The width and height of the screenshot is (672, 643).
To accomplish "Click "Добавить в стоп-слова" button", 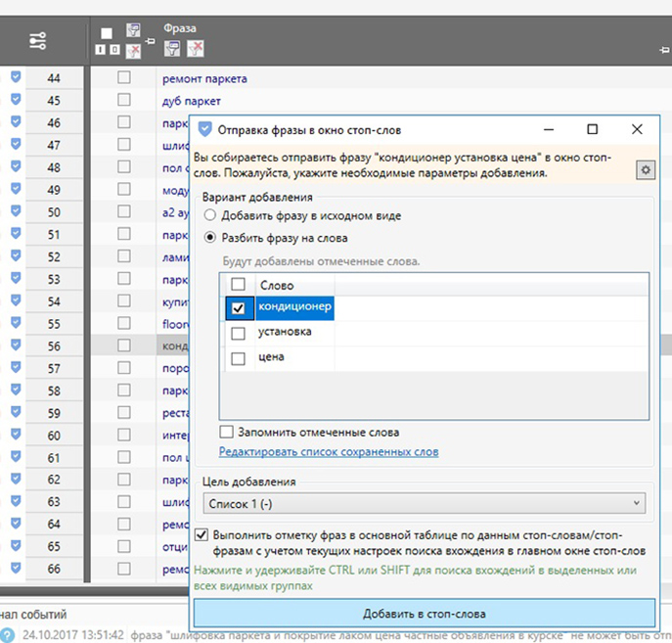I will [425, 614].
